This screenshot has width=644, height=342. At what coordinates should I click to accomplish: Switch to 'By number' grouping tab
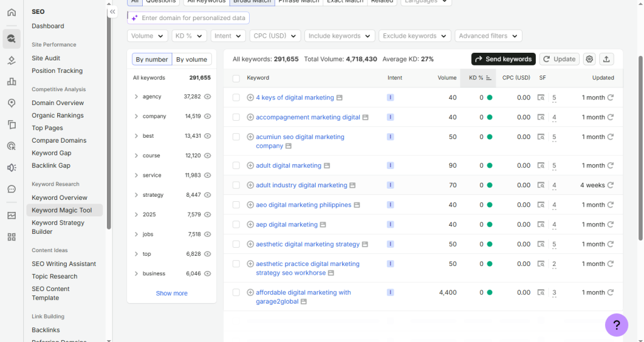tap(152, 60)
